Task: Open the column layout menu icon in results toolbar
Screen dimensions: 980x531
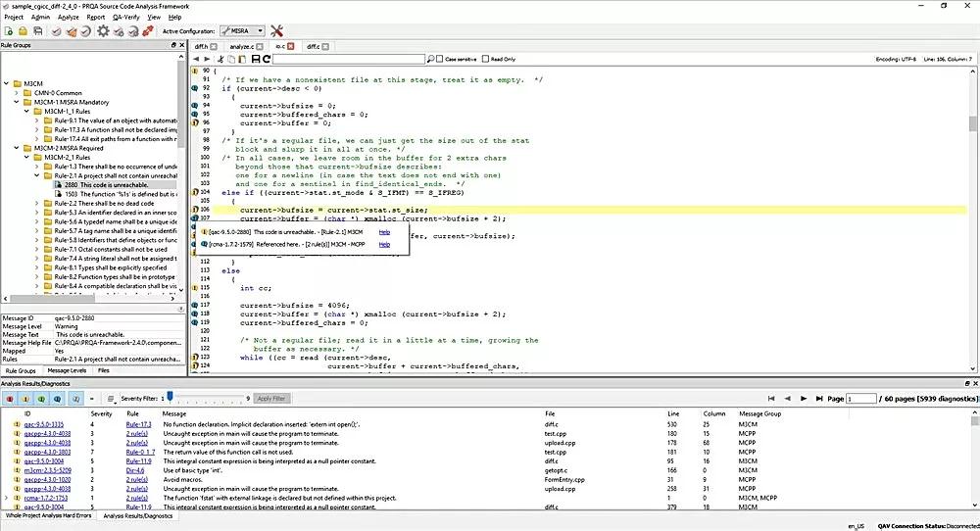Action: [111, 399]
